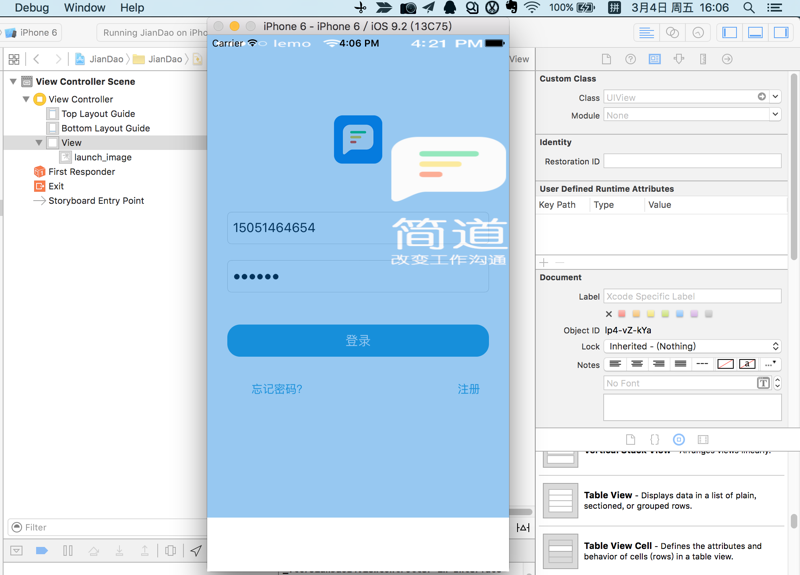Click the Step Over debug button
Image resolution: width=800 pixels, height=575 pixels.
click(x=94, y=551)
